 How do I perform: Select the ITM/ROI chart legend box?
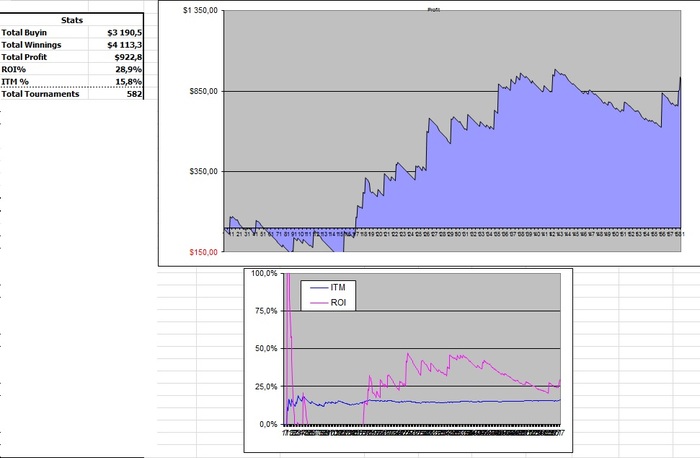click(x=328, y=296)
